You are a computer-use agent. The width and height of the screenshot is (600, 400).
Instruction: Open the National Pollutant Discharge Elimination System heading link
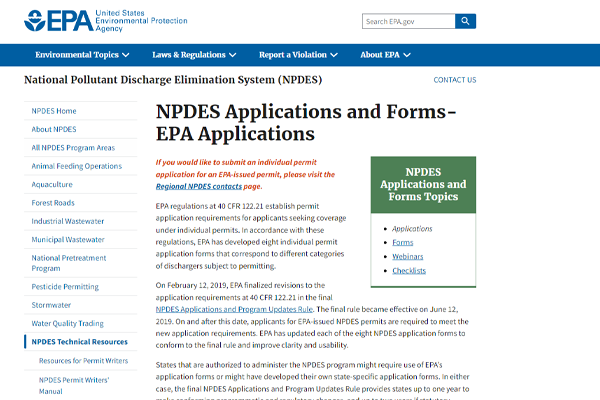point(173,80)
